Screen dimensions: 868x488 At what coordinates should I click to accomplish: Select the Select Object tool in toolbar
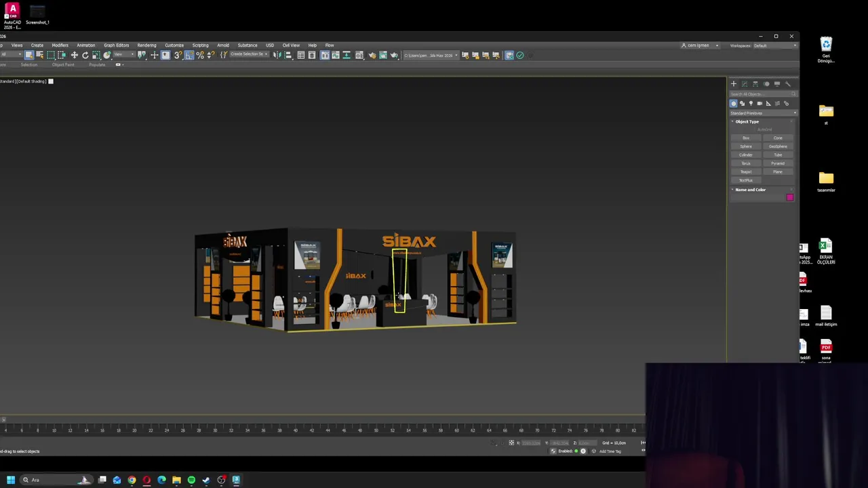click(28, 56)
